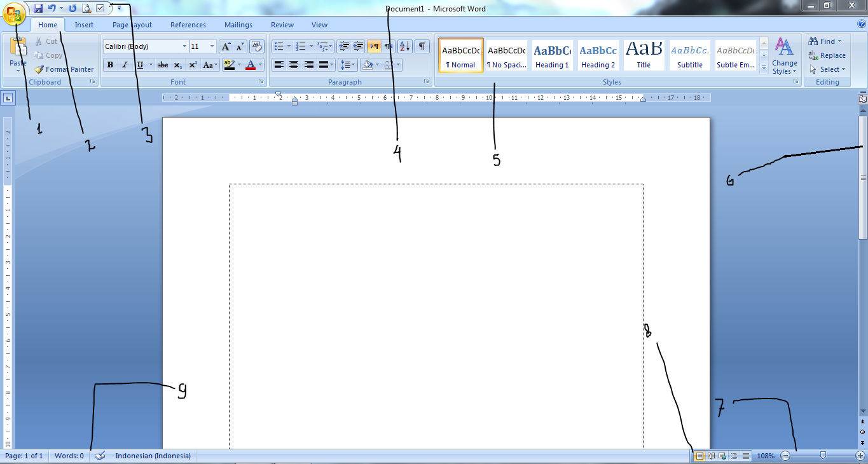868x464 pixels.
Task: Switch to Web Layout view in status bar
Action: [722, 456]
